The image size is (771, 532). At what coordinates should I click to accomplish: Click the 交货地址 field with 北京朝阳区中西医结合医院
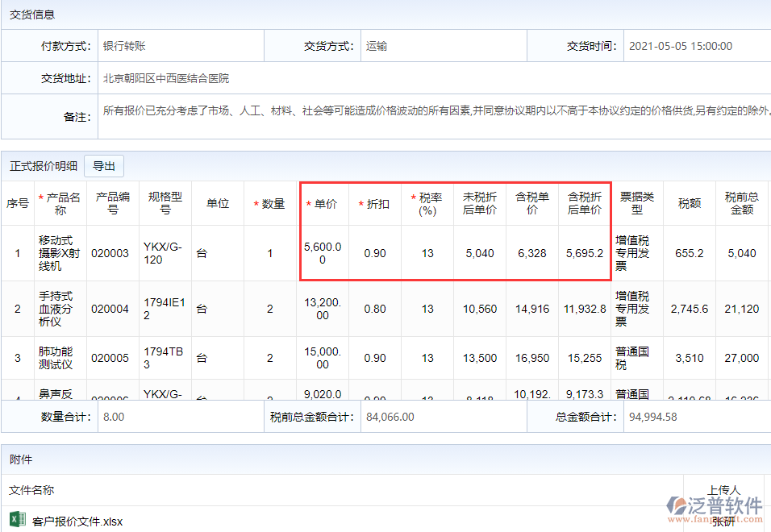point(166,78)
